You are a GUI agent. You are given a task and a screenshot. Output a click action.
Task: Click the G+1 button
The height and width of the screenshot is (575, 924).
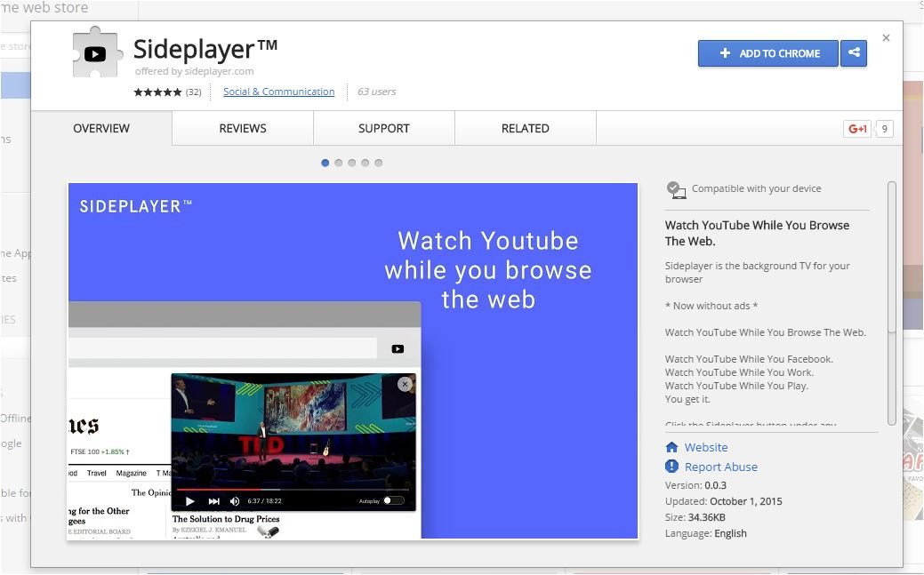click(x=856, y=129)
